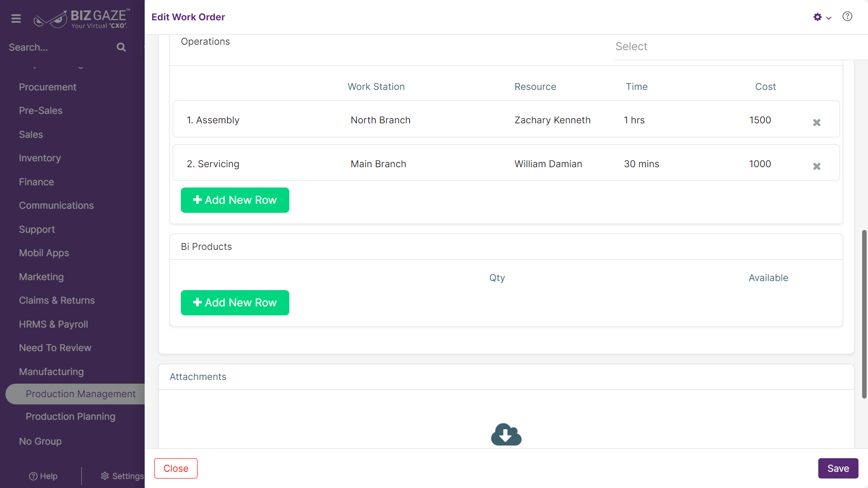The image size is (868, 488).
Task: Click the Work Station column header
Action: (376, 87)
